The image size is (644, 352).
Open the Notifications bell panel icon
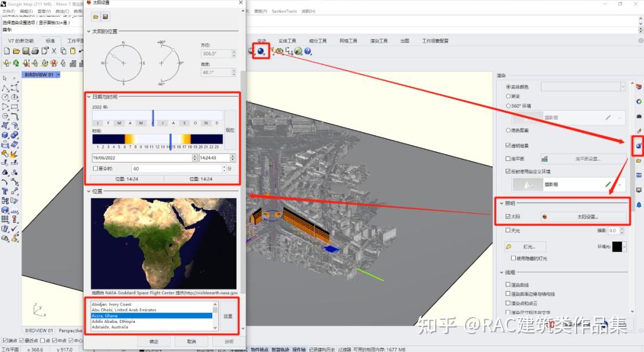pyautogui.click(x=639, y=205)
